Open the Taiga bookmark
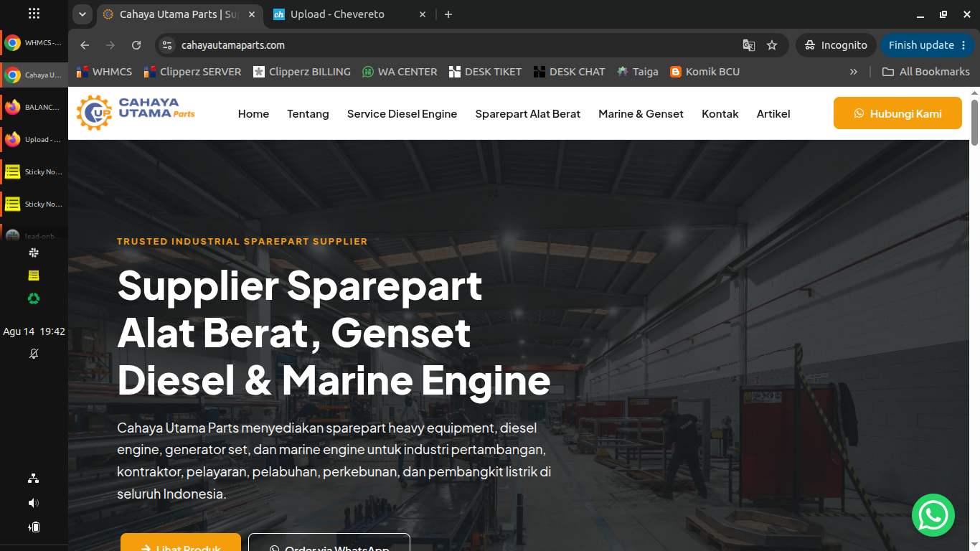 click(637, 72)
